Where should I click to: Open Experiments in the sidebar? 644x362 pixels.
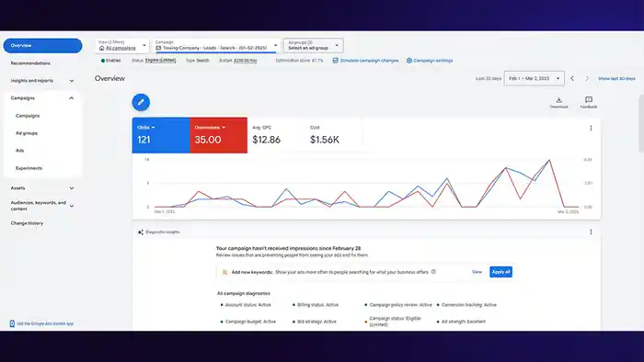pos(29,168)
